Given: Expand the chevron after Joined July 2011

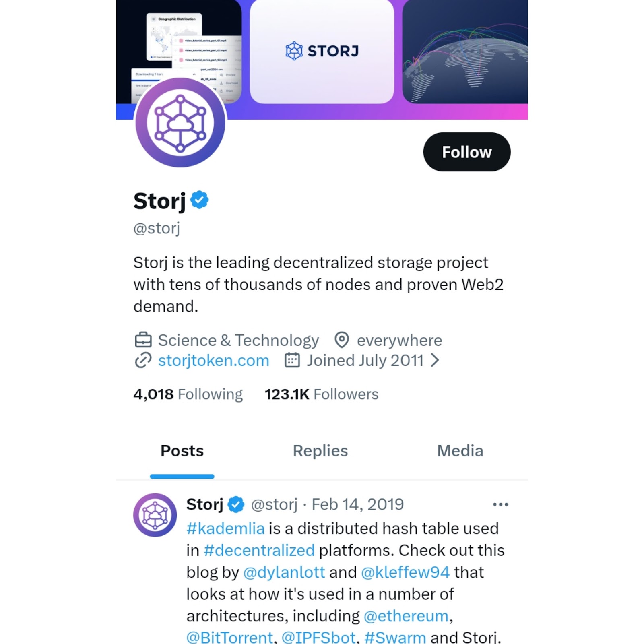Looking at the screenshot, I should click(x=434, y=360).
